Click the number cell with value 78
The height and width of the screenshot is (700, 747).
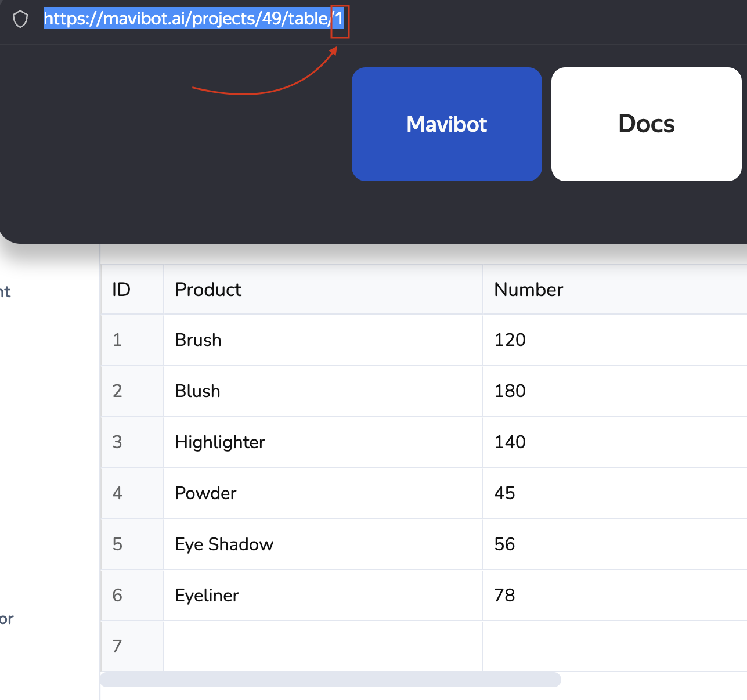[504, 596]
